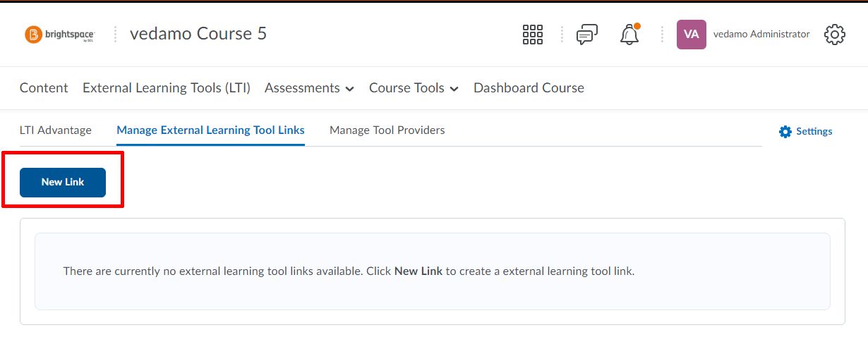868x337 pixels.
Task: Open the Dashboard Course nav link
Action: tap(529, 88)
